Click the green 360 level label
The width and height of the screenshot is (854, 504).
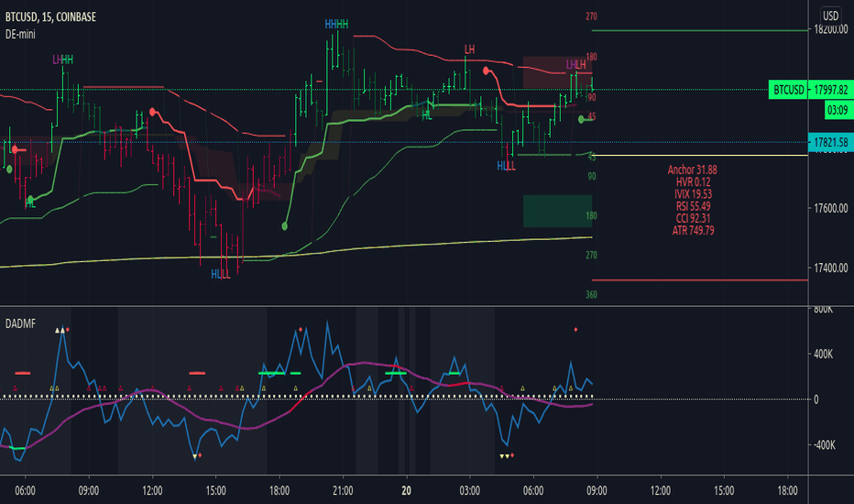point(591,294)
